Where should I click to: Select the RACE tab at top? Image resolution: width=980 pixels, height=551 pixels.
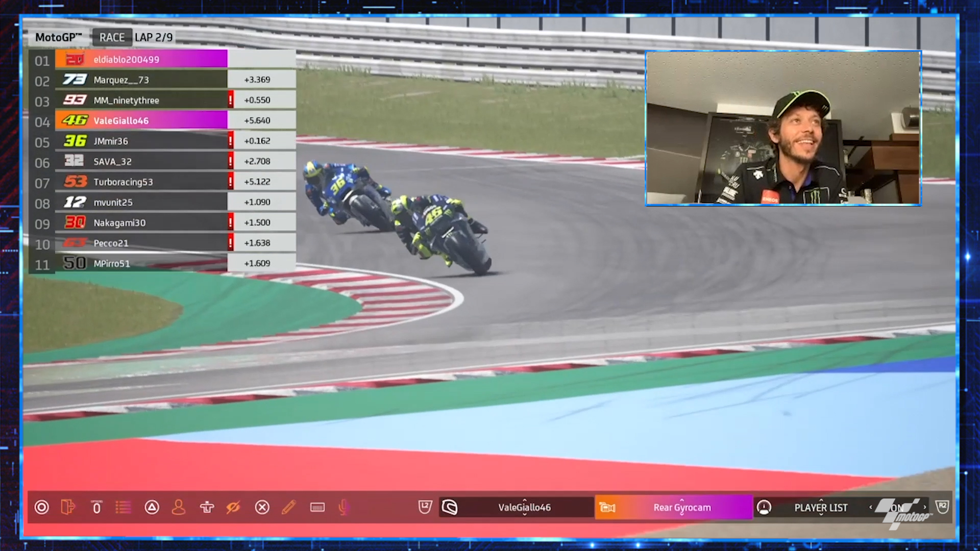pyautogui.click(x=112, y=37)
